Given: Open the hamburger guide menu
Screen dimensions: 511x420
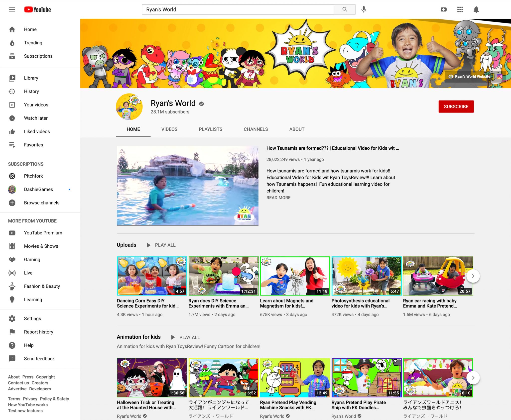Looking at the screenshot, I should point(12,9).
